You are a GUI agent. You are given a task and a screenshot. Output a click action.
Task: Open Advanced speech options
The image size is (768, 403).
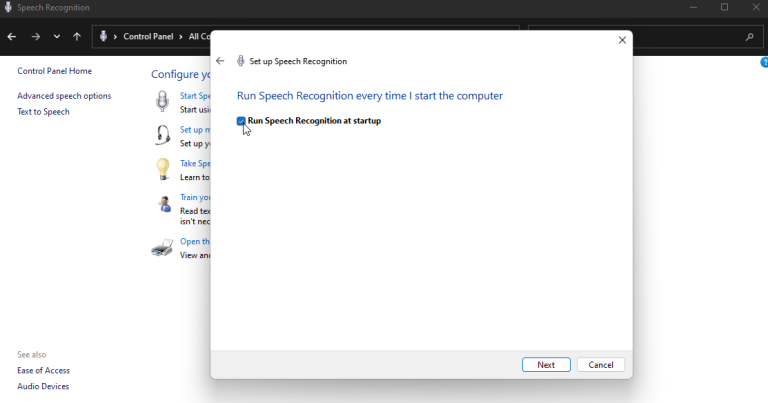[64, 96]
